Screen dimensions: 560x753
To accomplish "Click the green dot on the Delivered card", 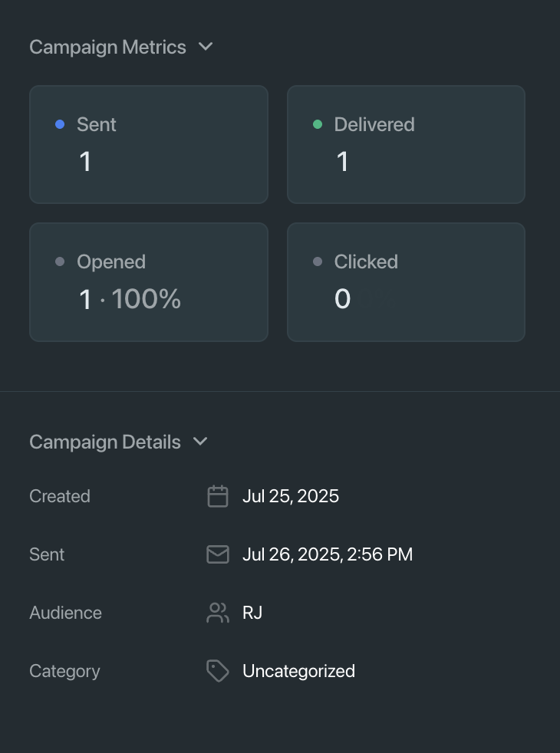I will [317, 123].
